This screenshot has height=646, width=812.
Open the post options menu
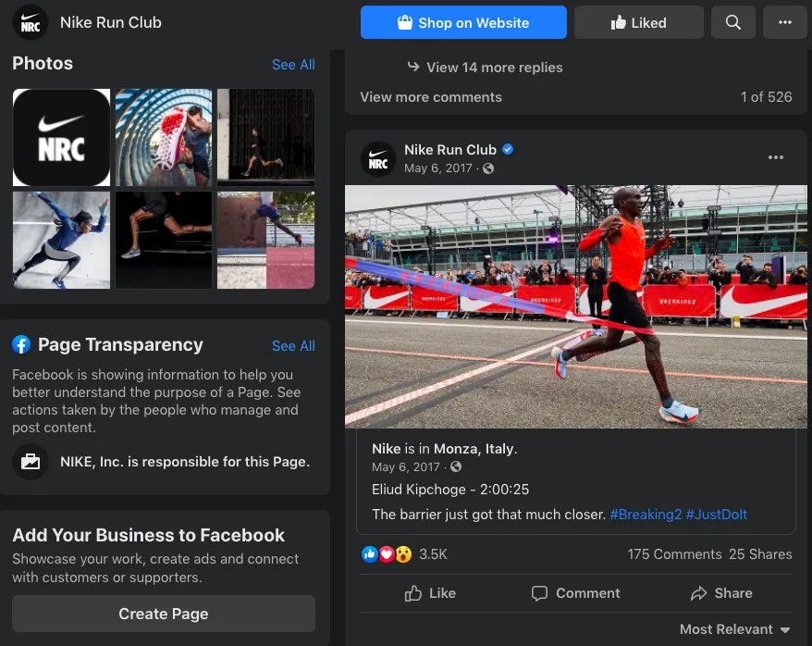(x=776, y=157)
